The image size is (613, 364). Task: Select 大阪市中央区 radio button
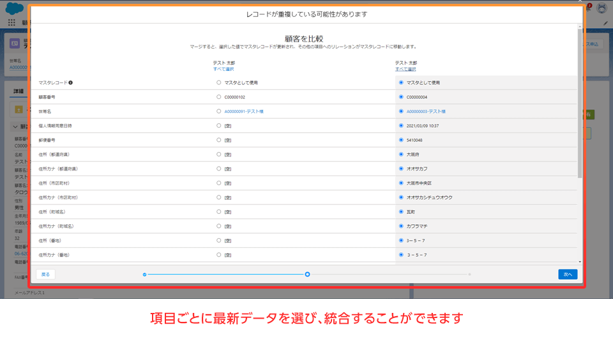tap(401, 183)
